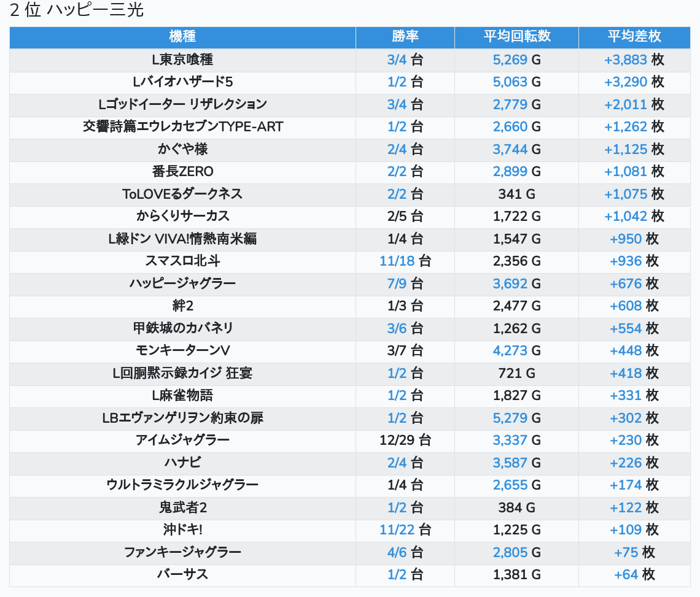Select the 5,063 G value
700x597 pixels.
516,82
